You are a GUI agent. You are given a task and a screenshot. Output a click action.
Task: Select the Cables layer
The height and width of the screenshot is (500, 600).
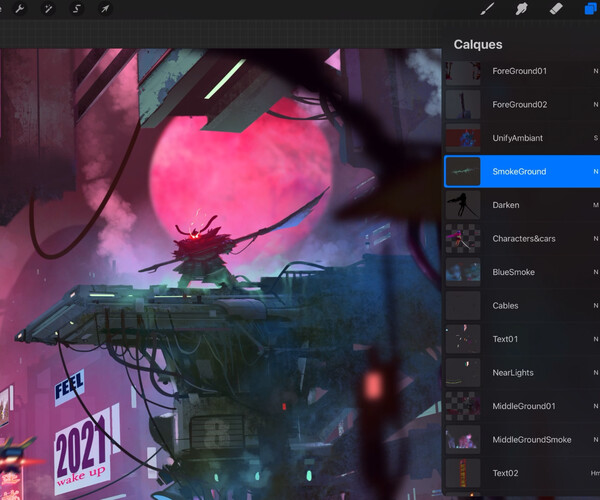522,306
